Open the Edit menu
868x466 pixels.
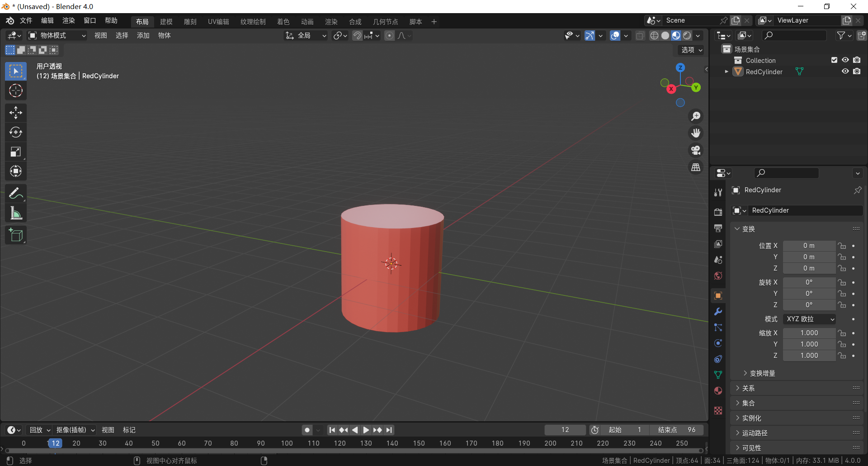tap(47, 20)
